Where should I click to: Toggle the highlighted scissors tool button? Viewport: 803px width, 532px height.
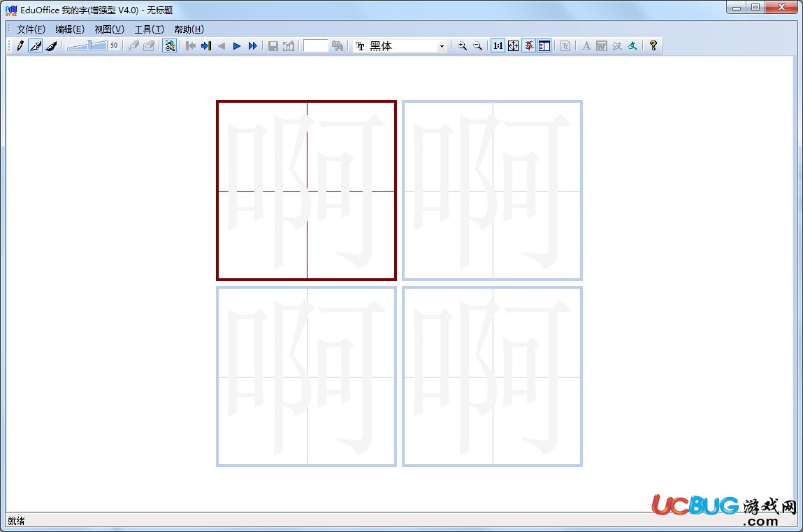170,46
